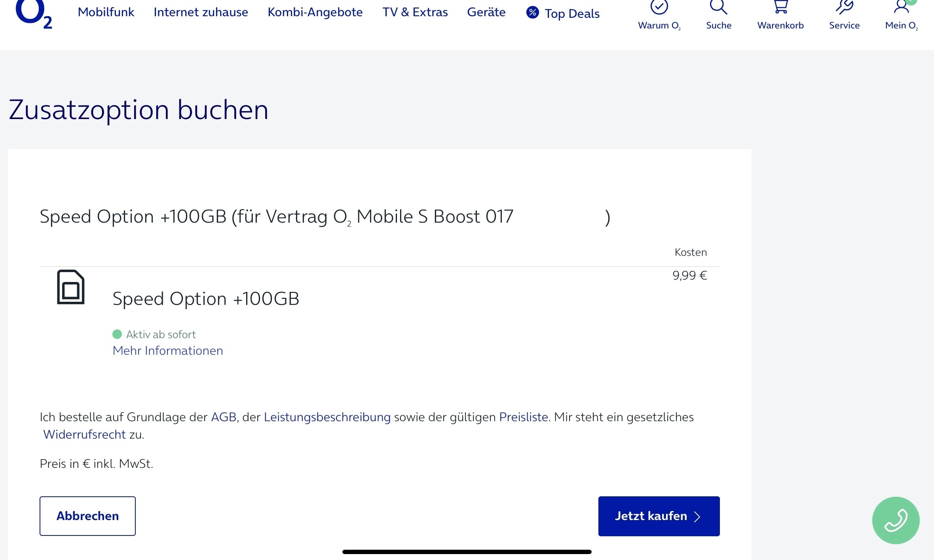The image size is (934, 560).
Task: Click the Jetzt kaufen button
Action: pyautogui.click(x=659, y=516)
